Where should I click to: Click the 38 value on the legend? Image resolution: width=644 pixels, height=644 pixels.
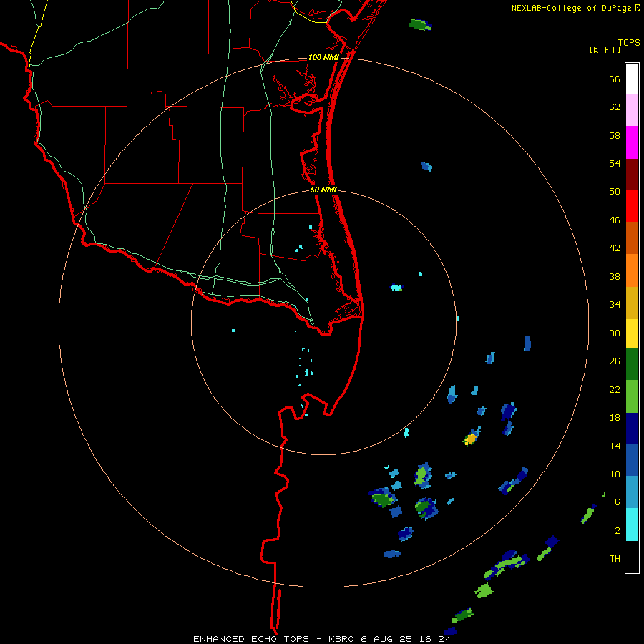tap(615, 277)
